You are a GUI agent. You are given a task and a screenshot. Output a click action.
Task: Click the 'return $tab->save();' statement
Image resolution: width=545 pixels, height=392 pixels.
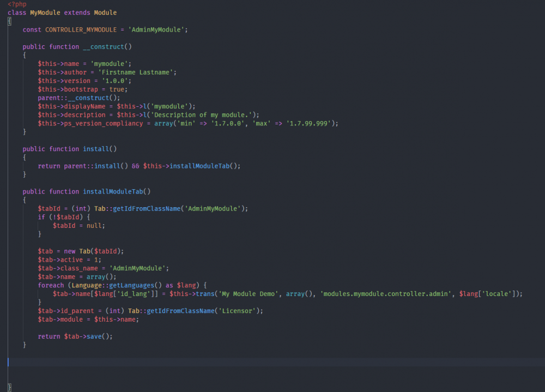(75, 336)
